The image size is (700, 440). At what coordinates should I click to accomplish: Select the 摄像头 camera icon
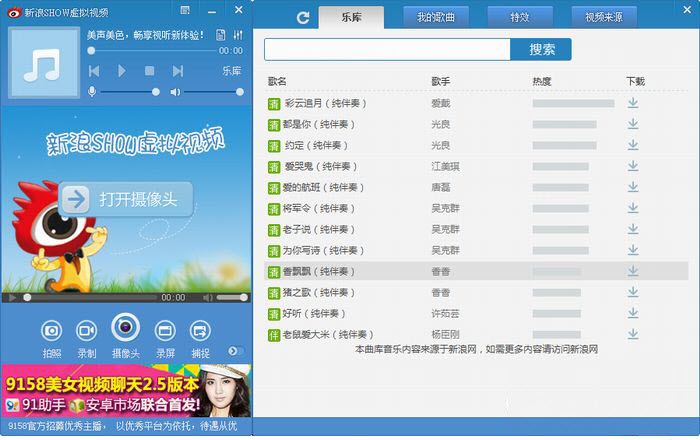pos(125,328)
